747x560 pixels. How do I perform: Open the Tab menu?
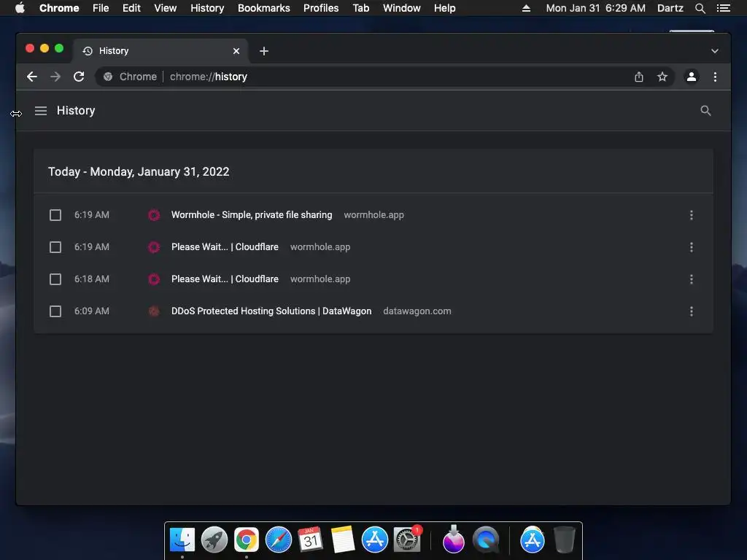[x=361, y=8]
